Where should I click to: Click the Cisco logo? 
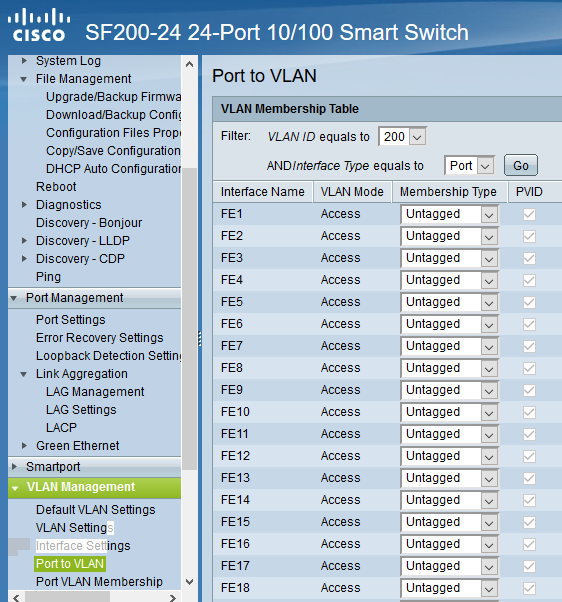[39, 25]
